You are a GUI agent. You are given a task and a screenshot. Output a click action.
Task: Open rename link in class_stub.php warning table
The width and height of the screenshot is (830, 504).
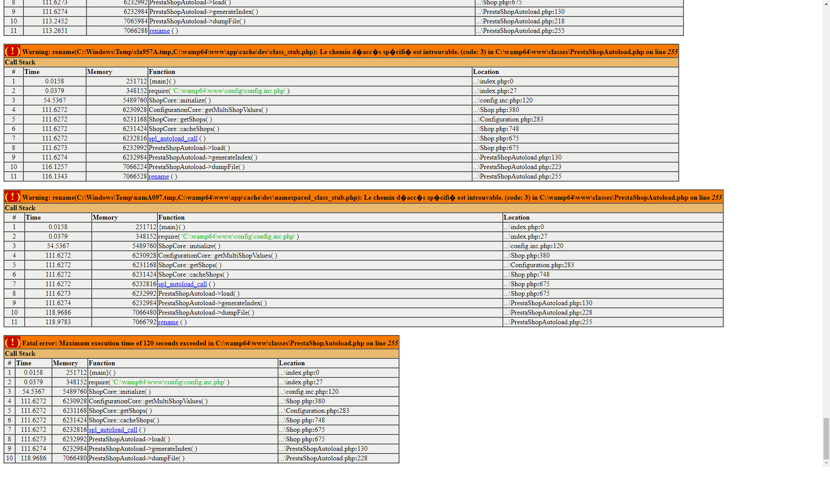[159, 176]
